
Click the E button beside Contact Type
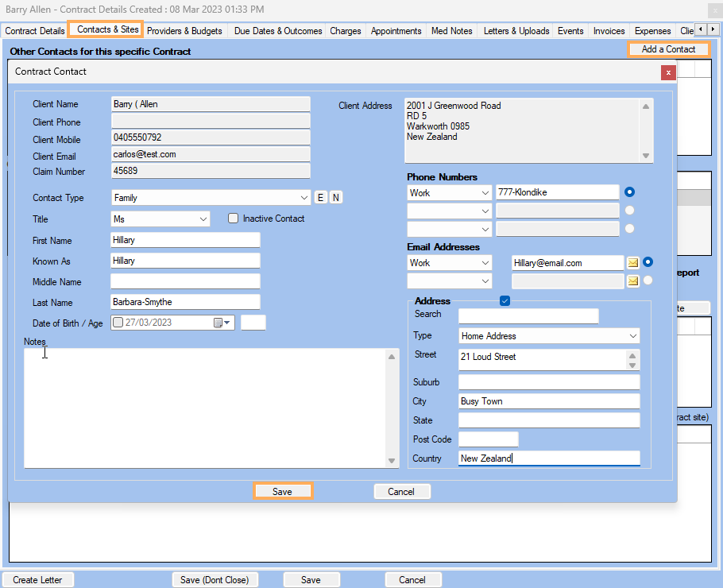point(320,196)
